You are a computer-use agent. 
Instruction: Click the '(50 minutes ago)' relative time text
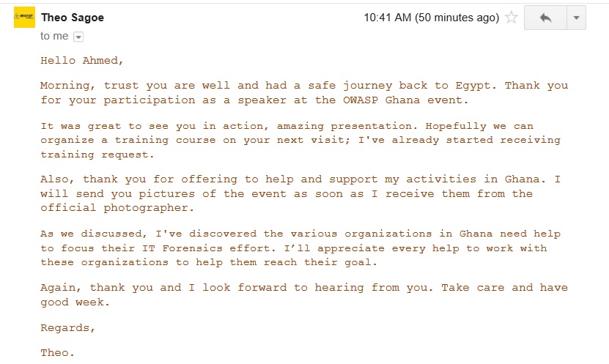click(457, 18)
